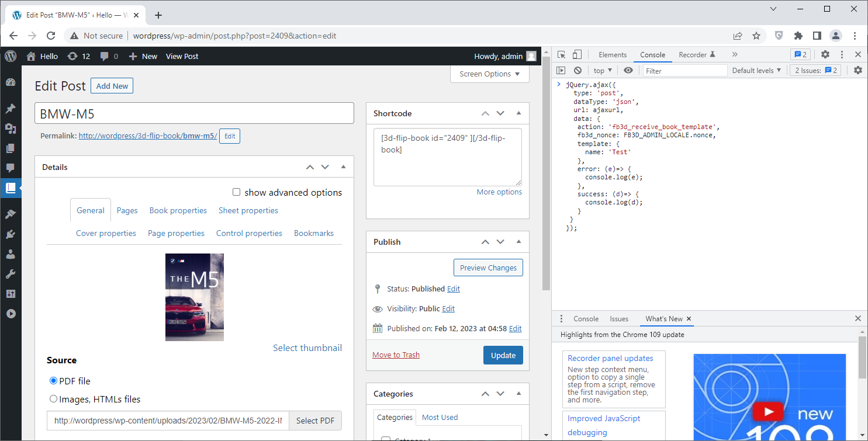Click the DevTools inspect element icon
Screen dimensions: 868x441
pos(561,55)
